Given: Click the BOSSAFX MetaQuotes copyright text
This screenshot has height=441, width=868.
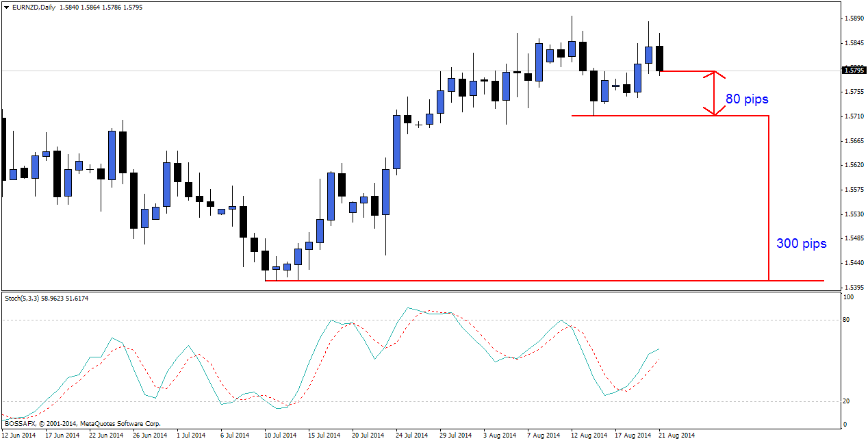Looking at the screenshot, I should pos(82,424).
